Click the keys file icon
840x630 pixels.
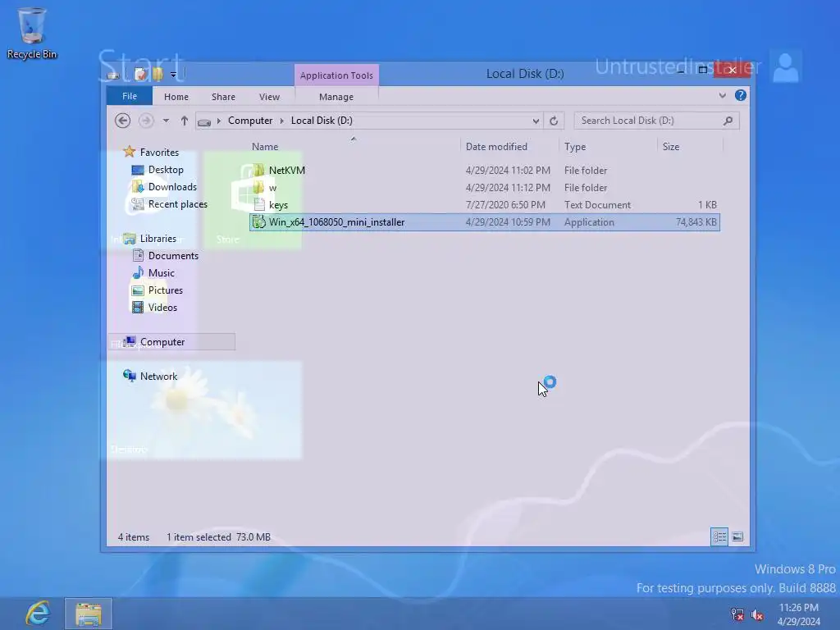(259, 204)
